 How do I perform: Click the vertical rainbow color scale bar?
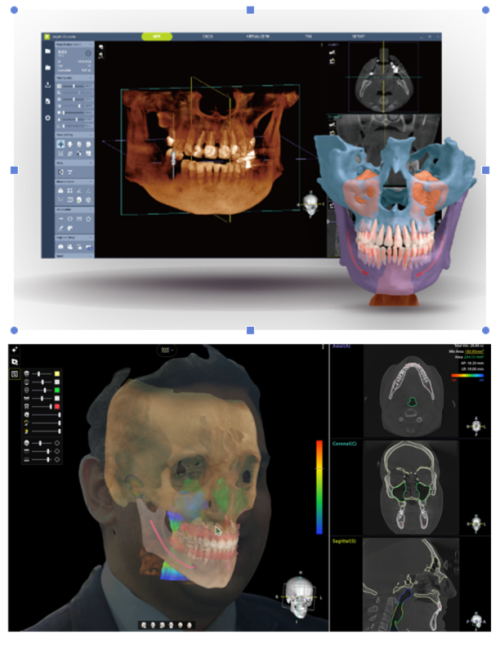319,487
